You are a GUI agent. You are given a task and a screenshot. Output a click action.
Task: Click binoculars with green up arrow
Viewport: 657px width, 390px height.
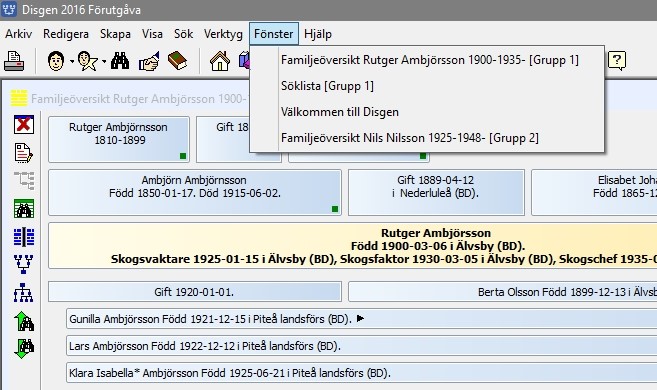[24, 321]
